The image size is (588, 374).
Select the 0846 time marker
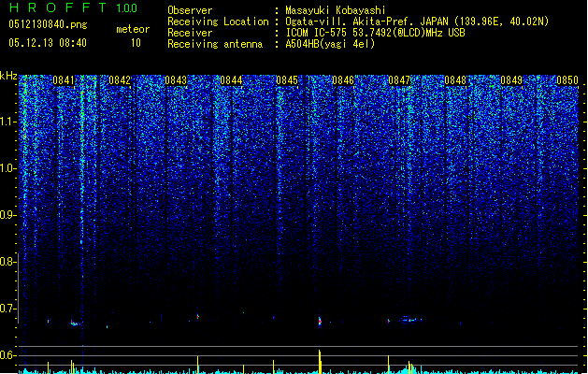click(343, 80)
